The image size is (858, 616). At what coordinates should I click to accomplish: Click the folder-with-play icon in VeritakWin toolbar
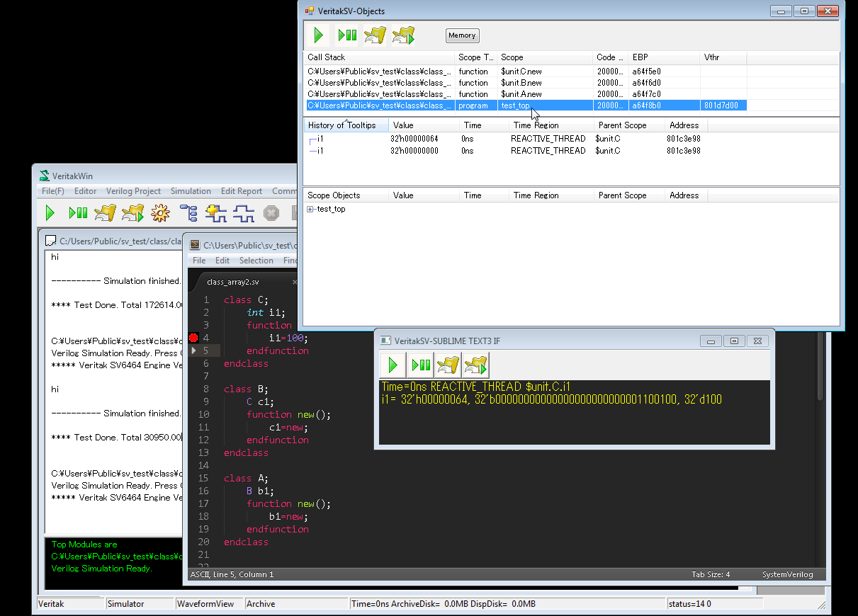[x=132, y=212]
